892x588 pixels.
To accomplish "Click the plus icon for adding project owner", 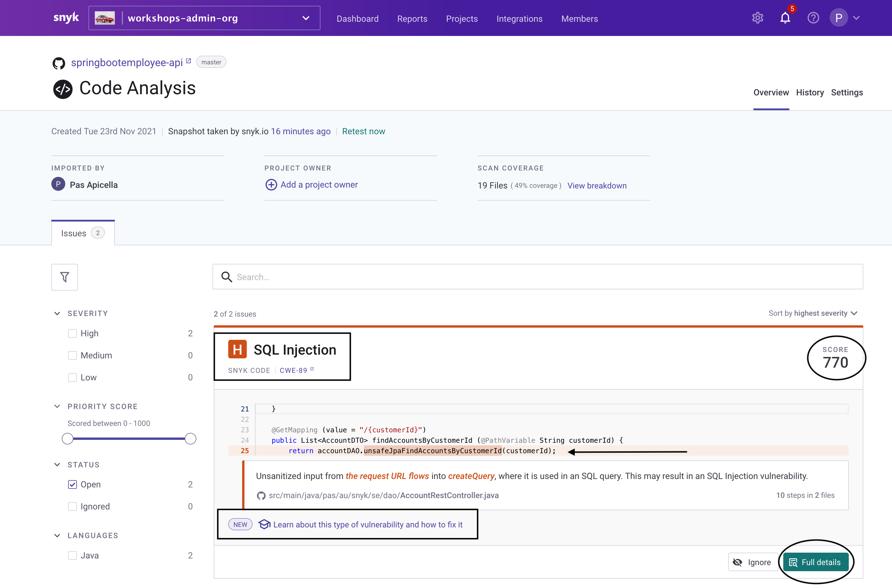I will tap(271, 184).
